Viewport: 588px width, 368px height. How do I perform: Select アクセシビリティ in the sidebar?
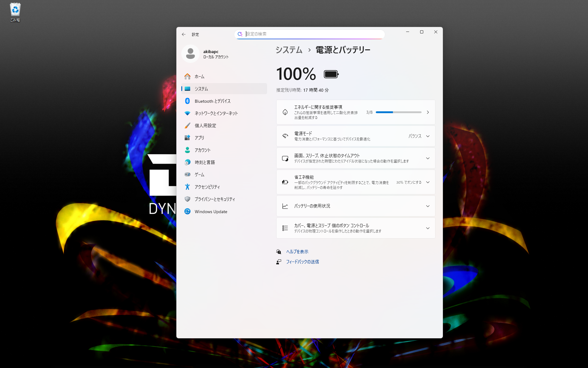(x=207, y=187)
